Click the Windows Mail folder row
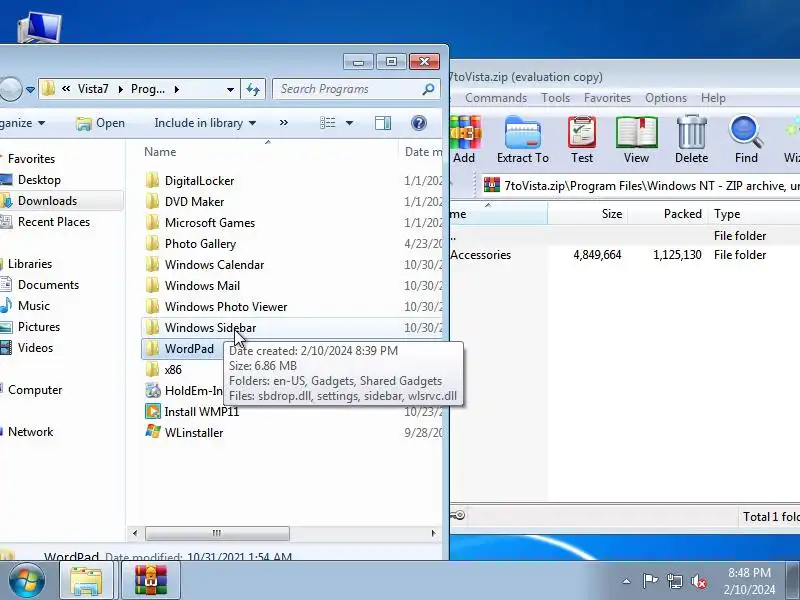 pos(292,286)
